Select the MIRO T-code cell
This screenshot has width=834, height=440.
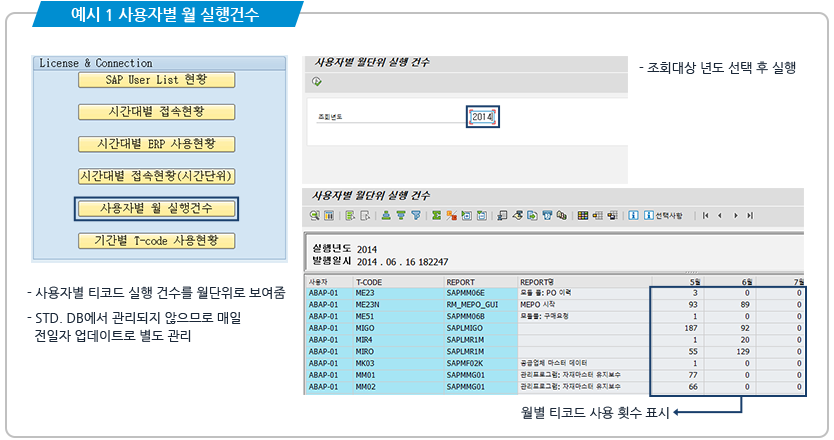point(398,352)
